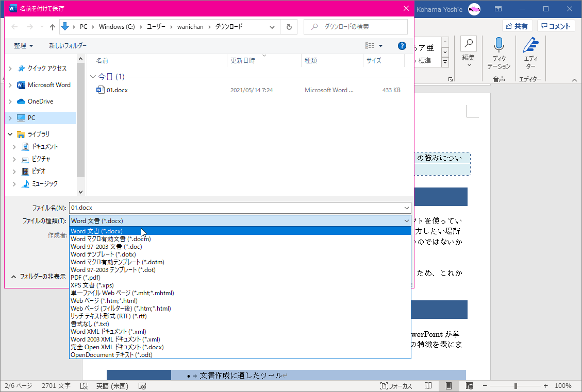Click wanichan in the address path

[x=190, y=27]
